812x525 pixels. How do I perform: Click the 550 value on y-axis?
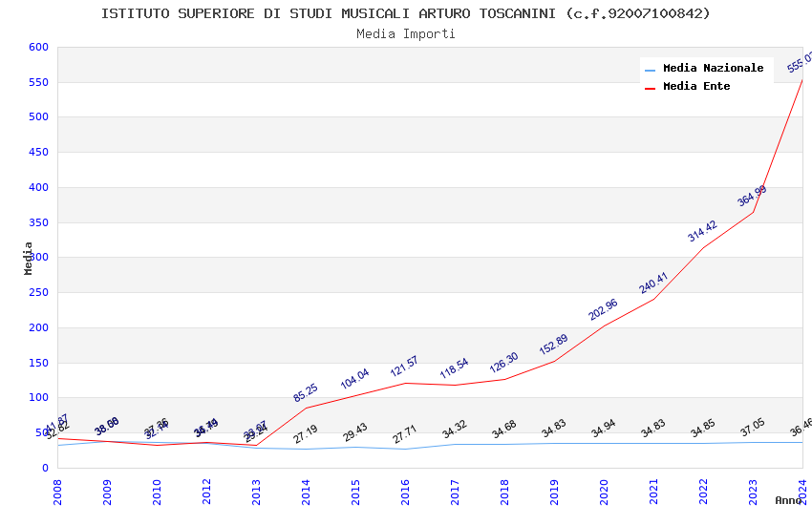click(38, 82)
